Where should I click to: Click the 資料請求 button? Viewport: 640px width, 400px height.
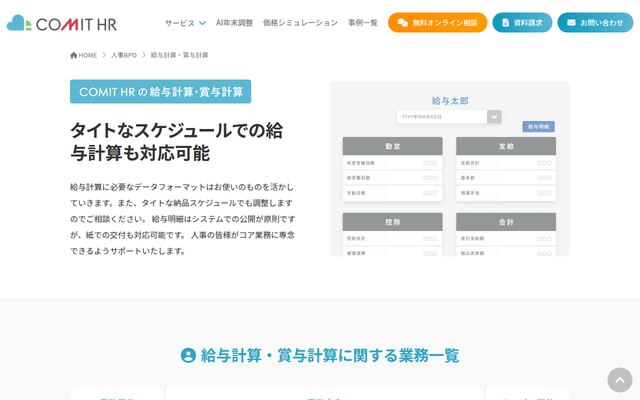522,22
